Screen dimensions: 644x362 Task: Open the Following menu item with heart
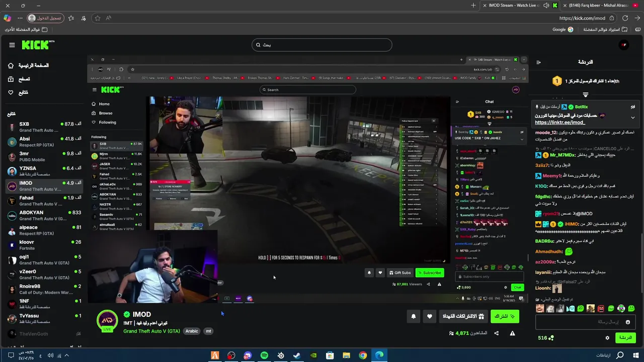pyautogui.click(x=18, y=93)
